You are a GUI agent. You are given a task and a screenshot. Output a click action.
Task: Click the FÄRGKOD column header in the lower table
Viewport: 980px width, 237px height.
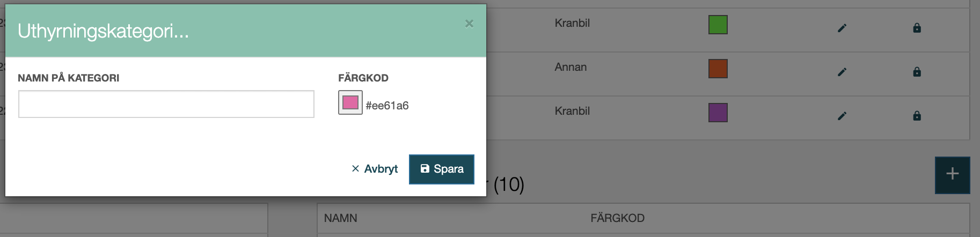coord(618,218)
